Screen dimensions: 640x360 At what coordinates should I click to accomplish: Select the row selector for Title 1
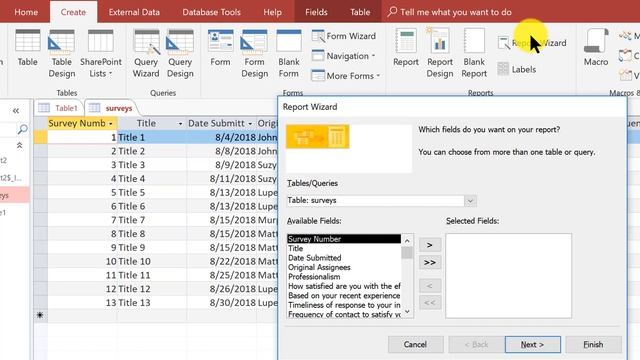tap(40, 137)
